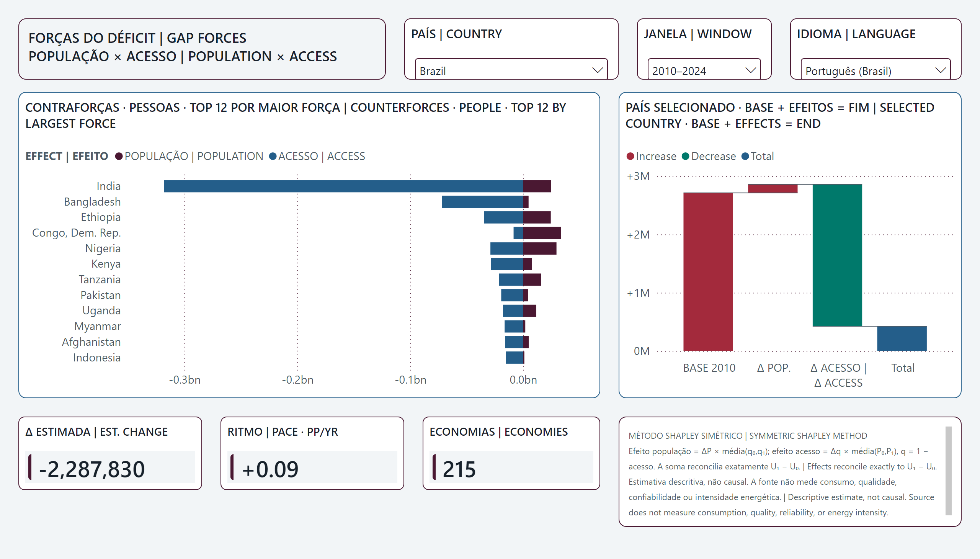This screenshot has height=559, width=980.
Task: Click the 'ECONOMIAS | ECONOMIES' card title
Action: pos(498,432)
